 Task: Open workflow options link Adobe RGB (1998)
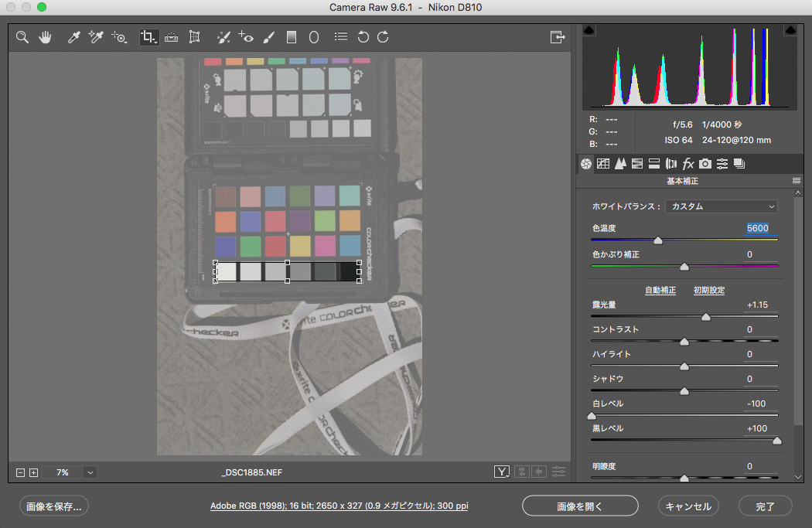[339, 506]
